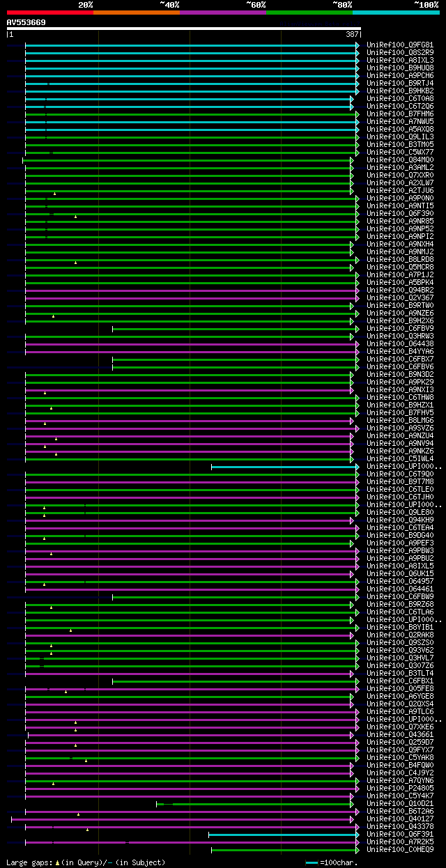This screenshot has height=868, width=446.
Task: Choose the UniRef100_B9T7M8 label
Action: [401, 482]
